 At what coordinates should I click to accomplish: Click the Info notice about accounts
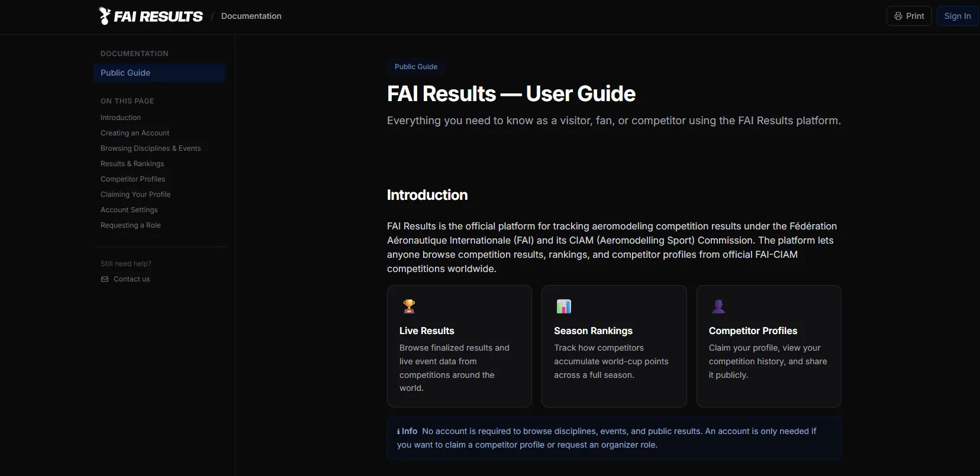coord(614,438)
